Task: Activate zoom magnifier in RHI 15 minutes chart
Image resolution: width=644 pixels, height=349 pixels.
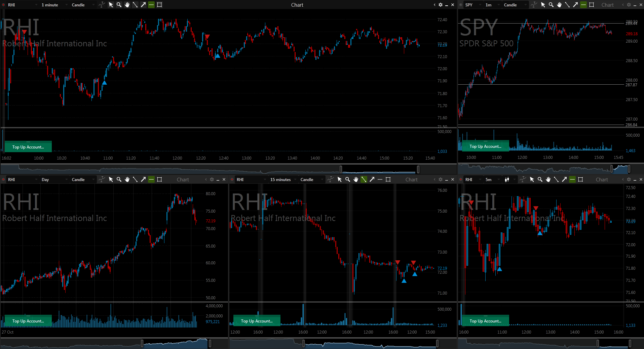Action: coord(348,179)
